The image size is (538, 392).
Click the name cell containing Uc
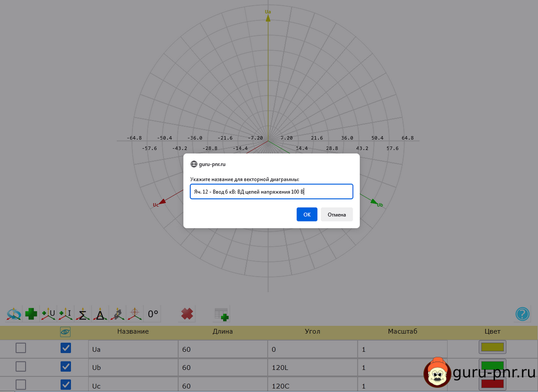point(133,385)
